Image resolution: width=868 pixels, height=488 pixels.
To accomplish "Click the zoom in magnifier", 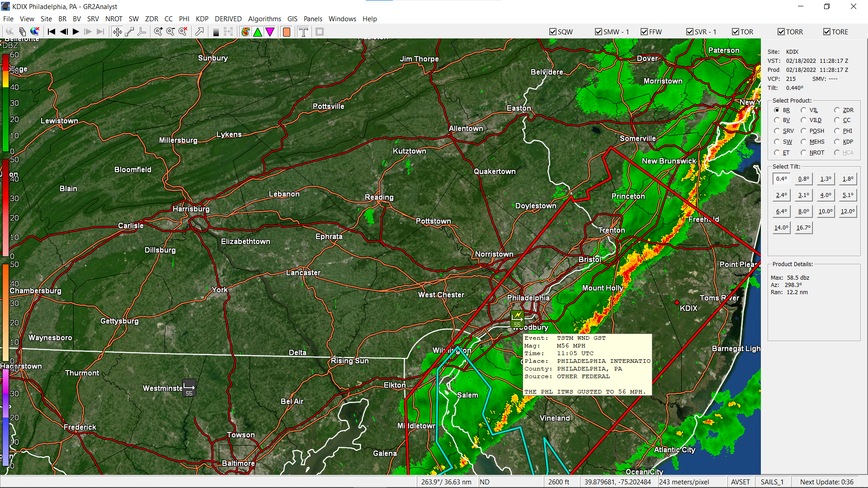I will coord(158,32).
